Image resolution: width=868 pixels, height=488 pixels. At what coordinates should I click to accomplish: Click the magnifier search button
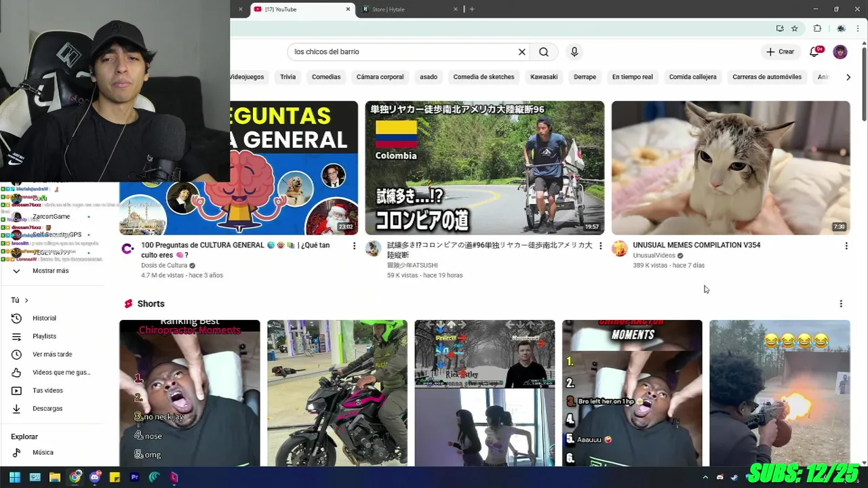click(544, 52)
